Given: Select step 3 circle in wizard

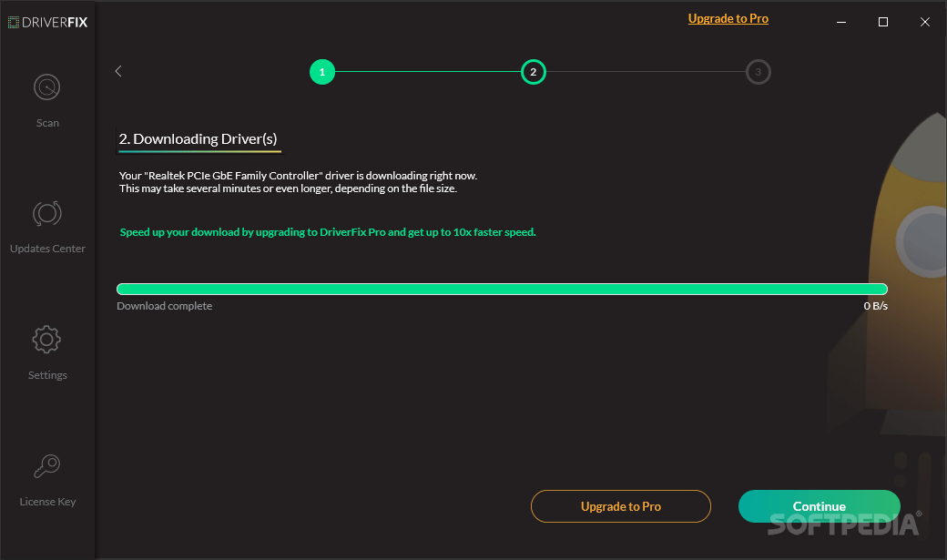Looking at the screenshot, I should pyautogui.click(x=758, y=72).
